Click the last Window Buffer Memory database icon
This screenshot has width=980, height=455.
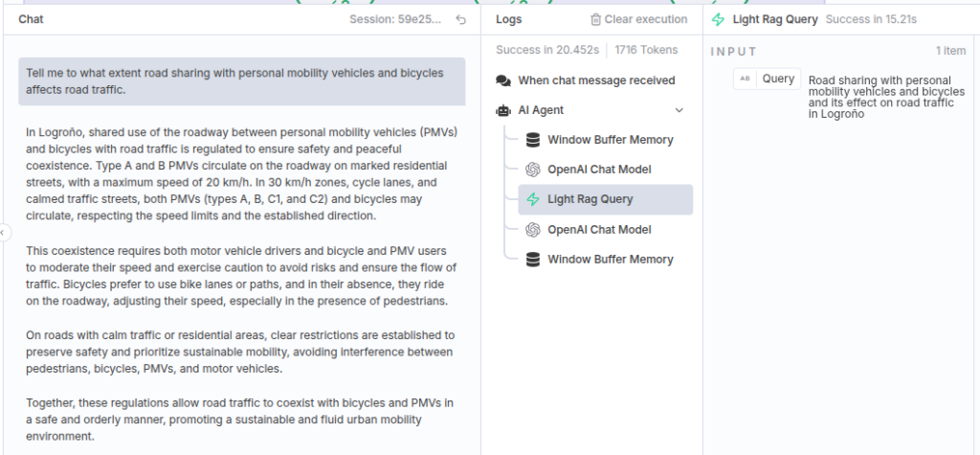(x=532, y=260)
